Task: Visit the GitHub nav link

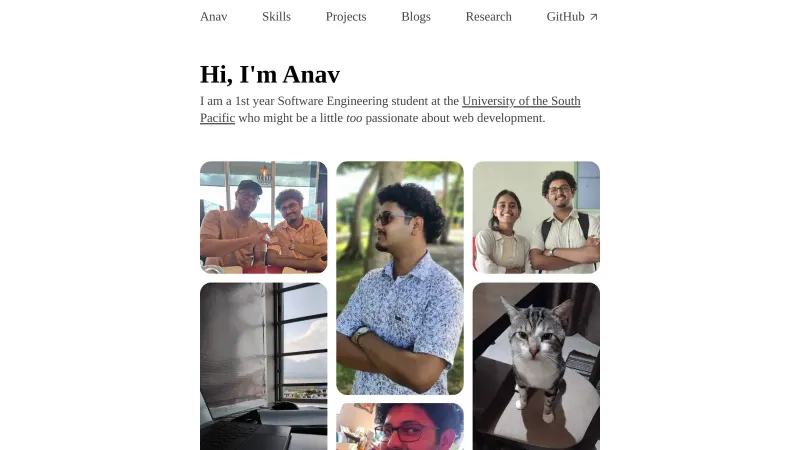Action: tap(572, 16)
